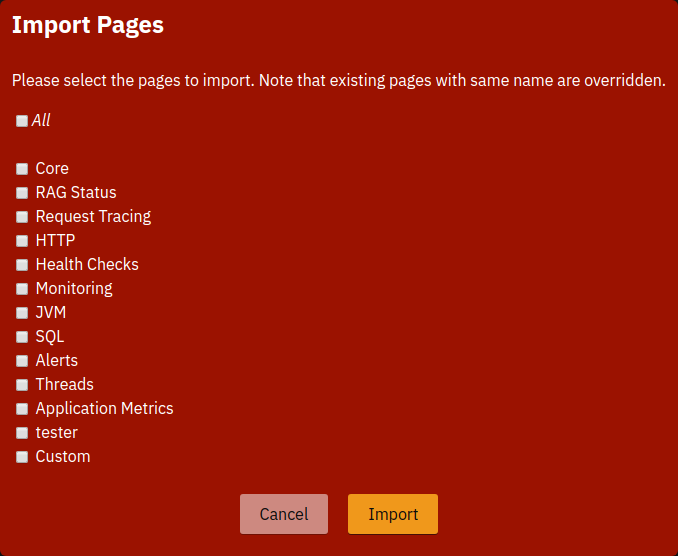This screenshot has height=556, width=678.
Task: Click the orange Import button
Action: click(392, 514)
